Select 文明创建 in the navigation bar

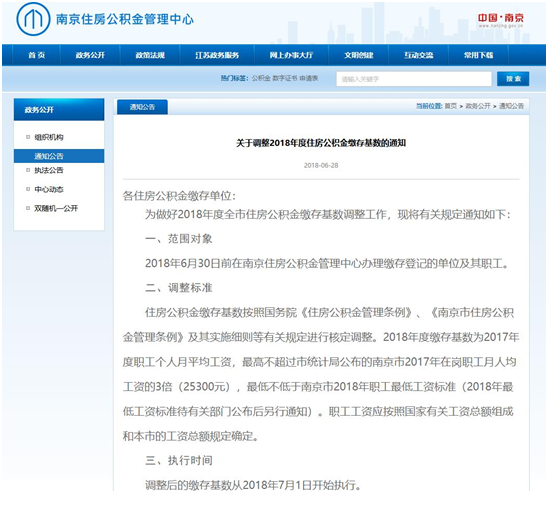click(x=359, y=55)
